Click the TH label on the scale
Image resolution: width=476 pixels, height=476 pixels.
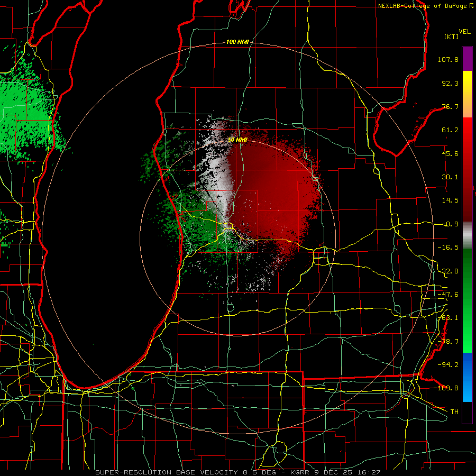click(454, 412)
